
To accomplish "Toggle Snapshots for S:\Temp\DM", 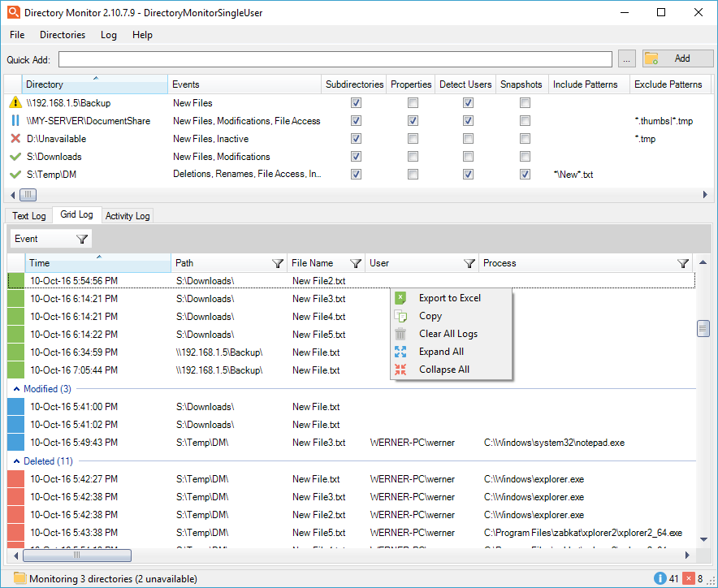I will (525, 174).
